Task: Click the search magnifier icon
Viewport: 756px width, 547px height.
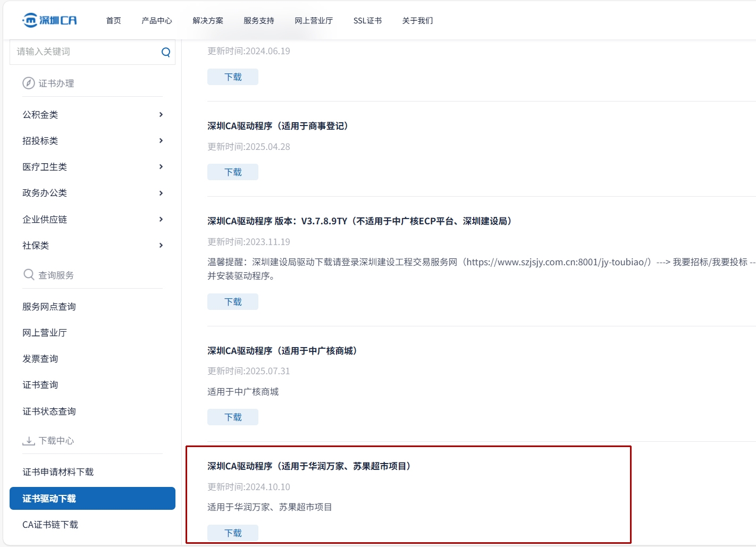Action: point(166,52)
